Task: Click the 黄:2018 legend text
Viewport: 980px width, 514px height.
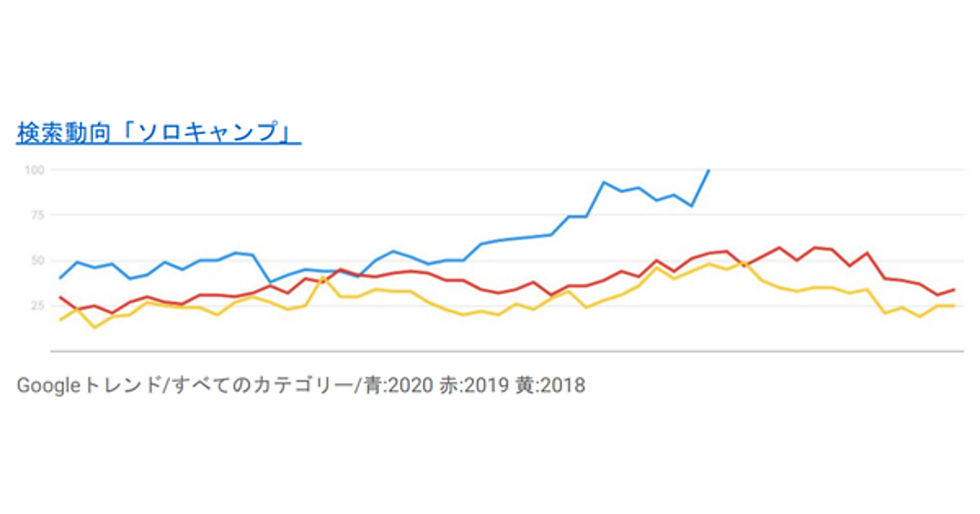Action: pyautogui.click(x=550, y=385)
